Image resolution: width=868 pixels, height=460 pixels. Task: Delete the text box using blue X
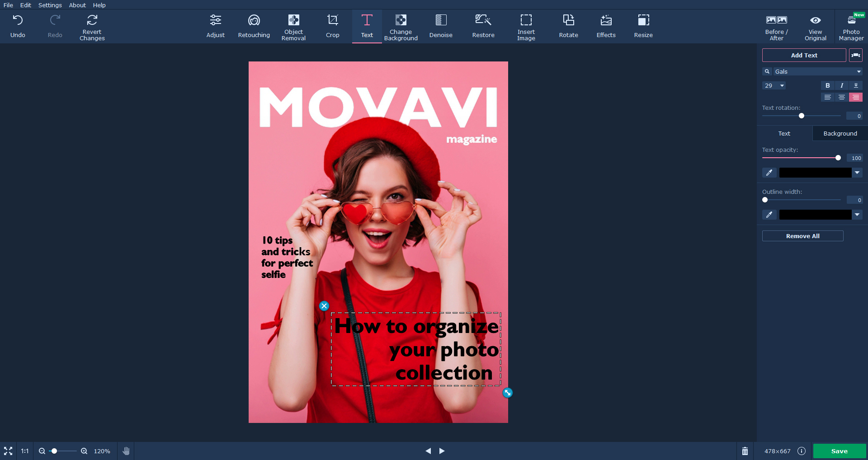click(324, 306)
